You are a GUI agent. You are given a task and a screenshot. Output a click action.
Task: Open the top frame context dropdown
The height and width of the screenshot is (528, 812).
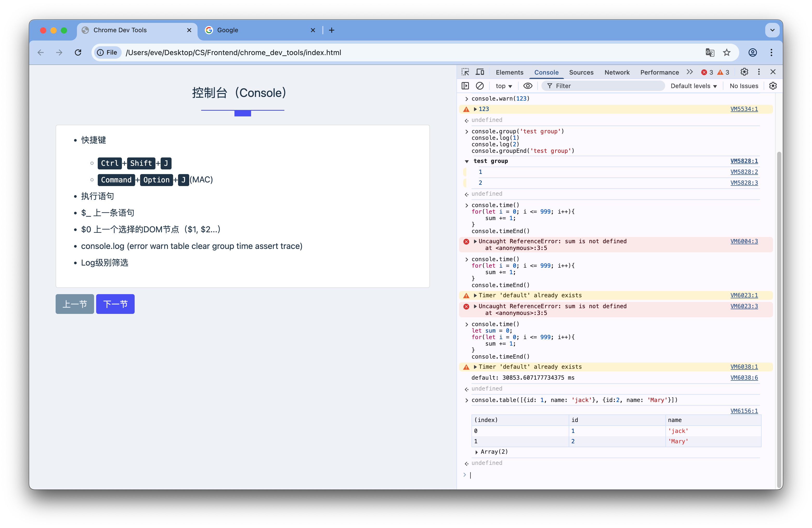[503, 85]
